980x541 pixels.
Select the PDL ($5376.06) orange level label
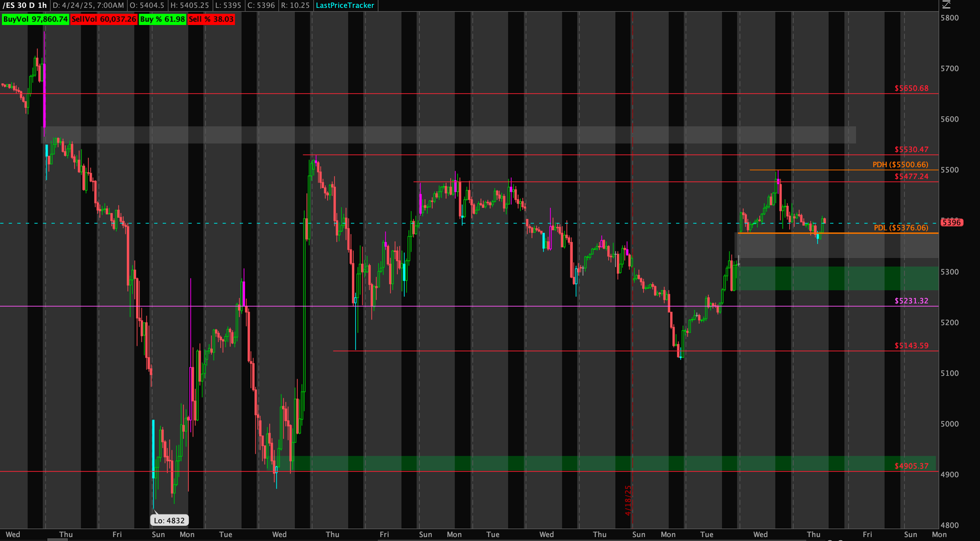[901, 228]
